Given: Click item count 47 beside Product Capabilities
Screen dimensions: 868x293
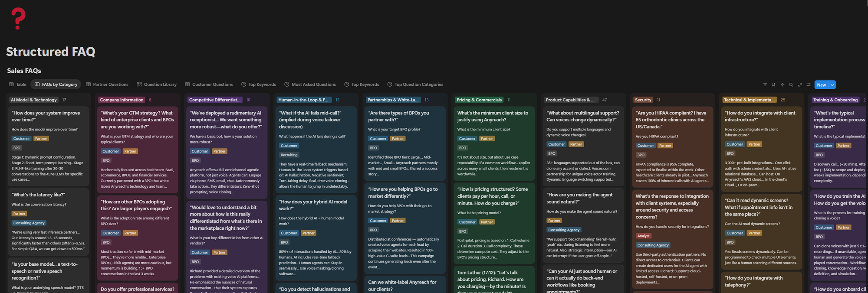Looking at the screenshot, I should coord(604,100).
